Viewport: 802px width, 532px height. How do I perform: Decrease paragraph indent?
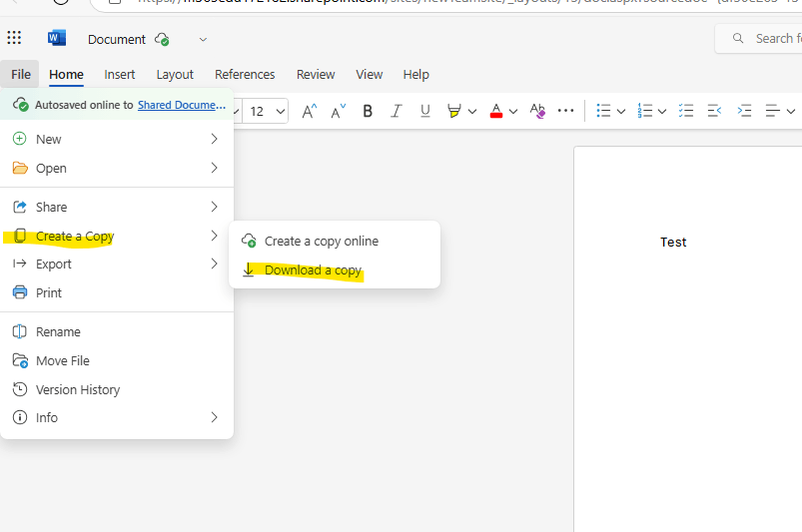coord(714,111)
